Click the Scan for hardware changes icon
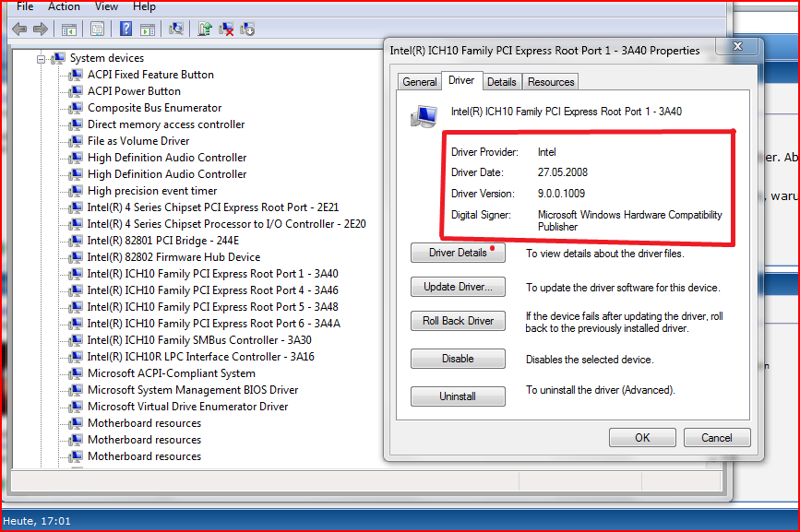Screen dimensions: 800x532 (x=176, y=30)
